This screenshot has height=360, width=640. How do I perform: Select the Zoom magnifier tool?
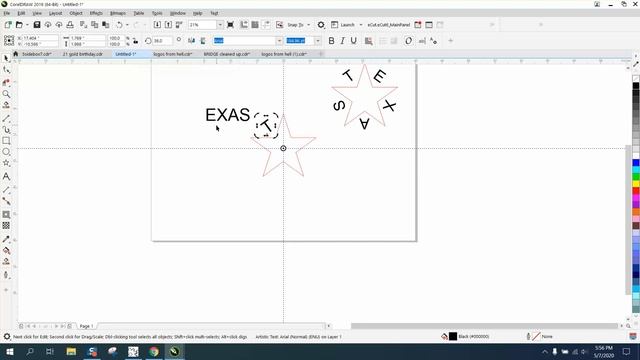click(x=6, y=94)
